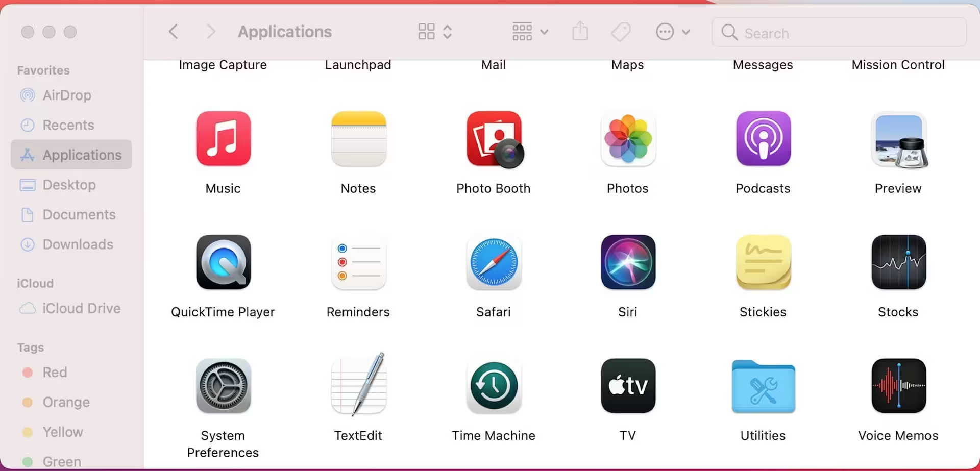Select the Green tag

coord(71,461)
